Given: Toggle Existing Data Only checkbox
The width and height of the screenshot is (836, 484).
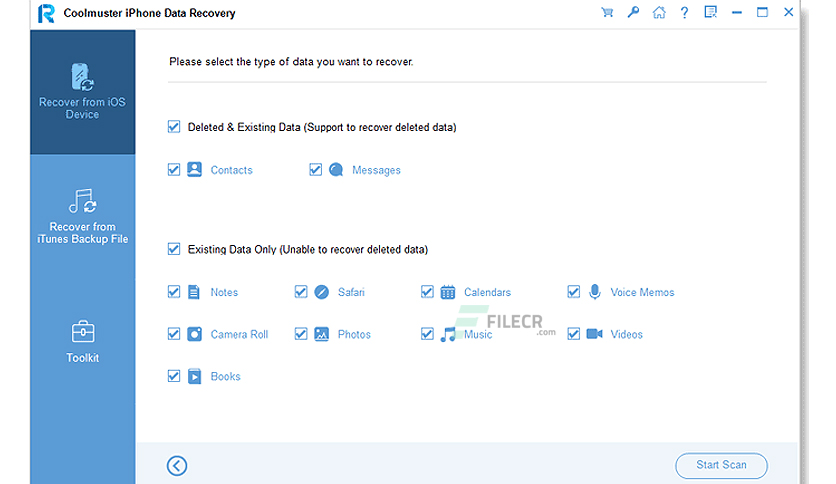Looking at the screenshot, I should pyautogui.click(x=174, y=249).
